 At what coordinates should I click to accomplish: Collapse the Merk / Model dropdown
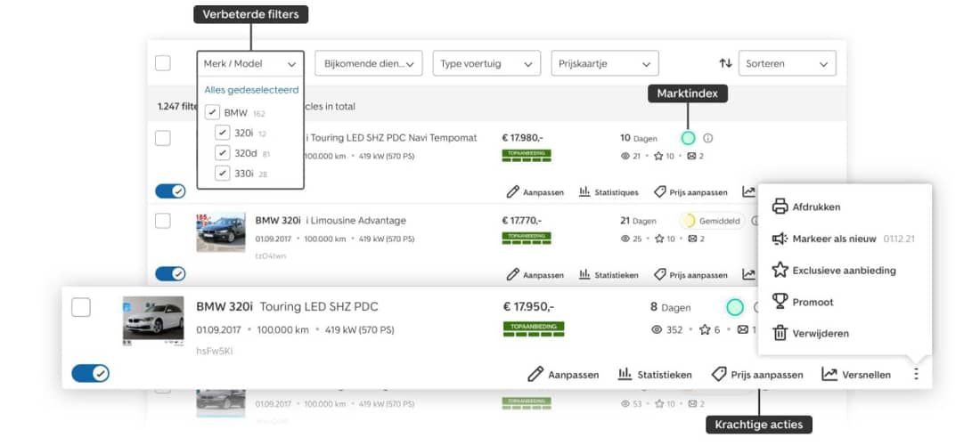click(250, 63)
